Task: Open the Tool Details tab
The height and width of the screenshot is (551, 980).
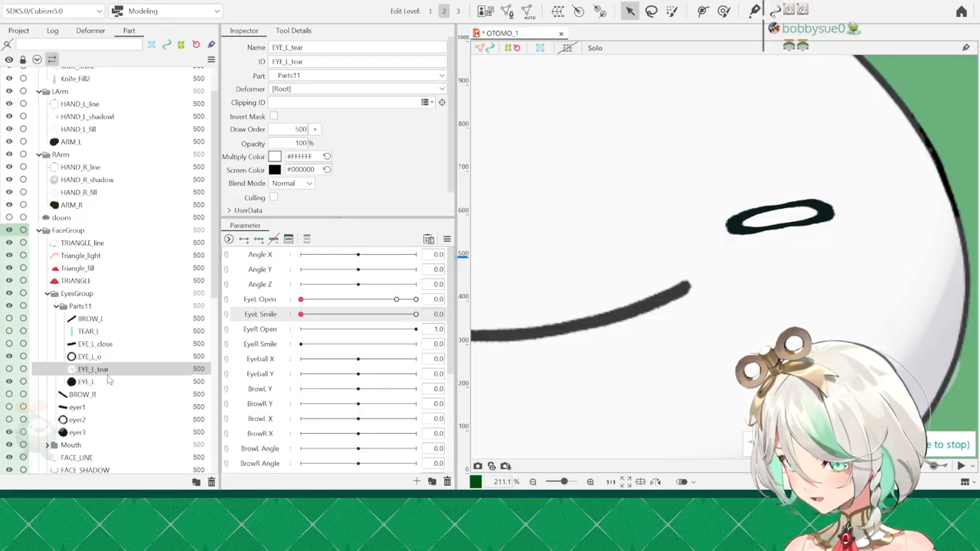Action: pyautogui.click(x=293, y=31)
